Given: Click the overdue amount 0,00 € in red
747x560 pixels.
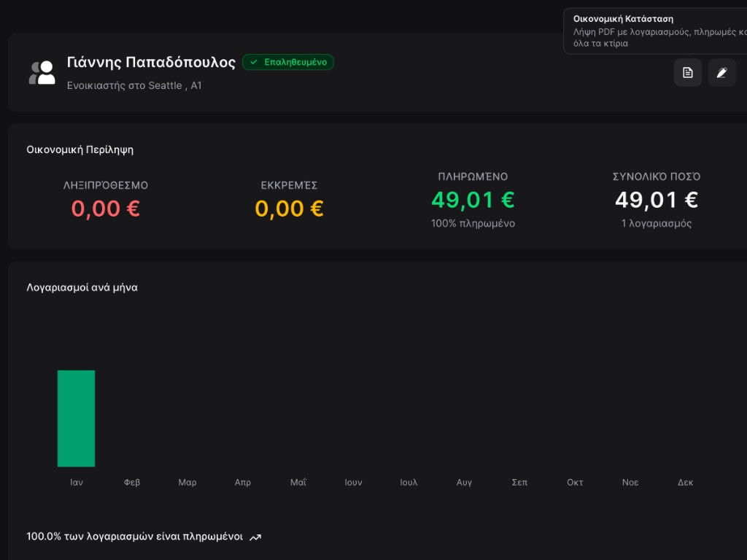Looking at the screenshot, I should point(106,209).
